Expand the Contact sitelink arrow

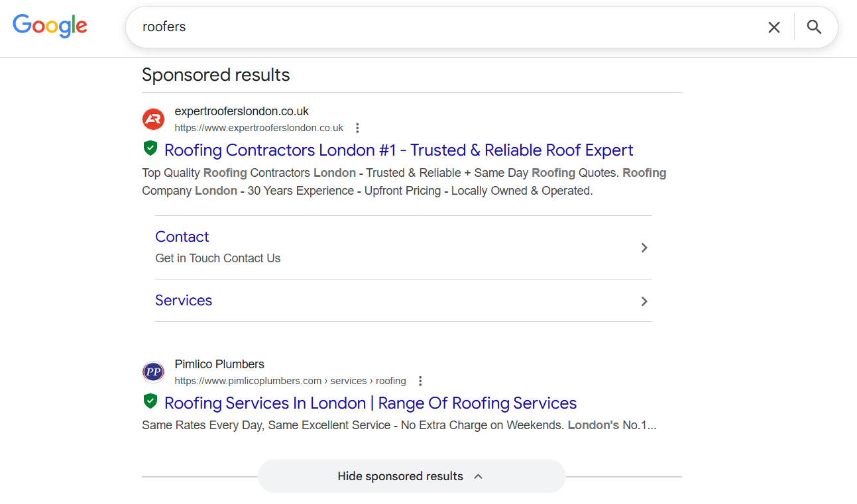coord(644,248)
